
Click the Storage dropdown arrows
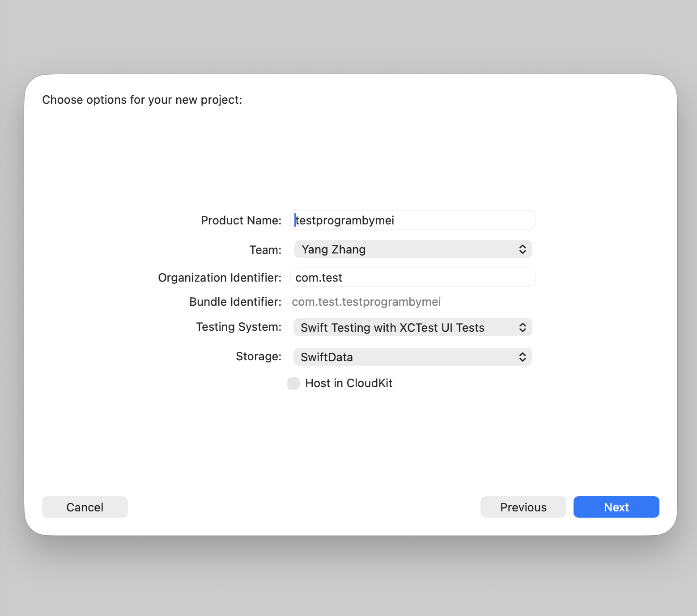(x=522, y=357)
